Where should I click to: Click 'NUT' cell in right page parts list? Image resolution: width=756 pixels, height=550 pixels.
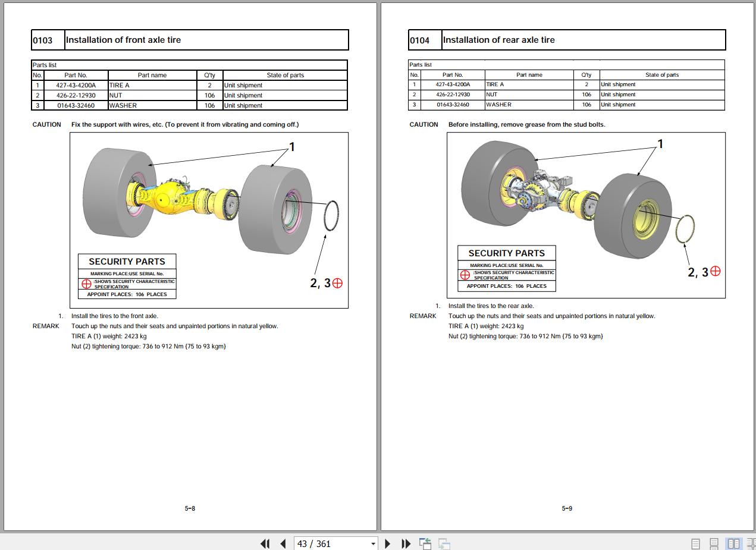529,95
